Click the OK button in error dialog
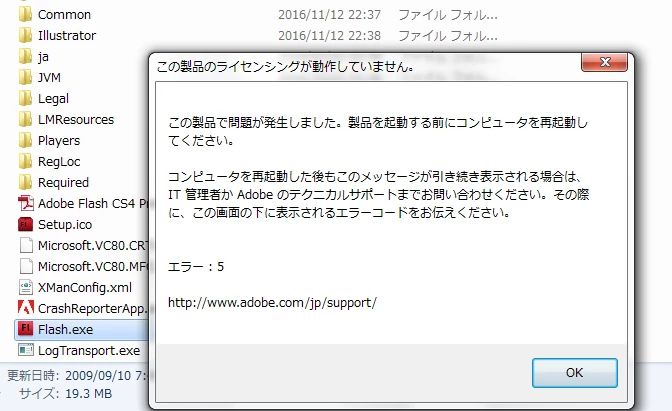 (574, 372)
